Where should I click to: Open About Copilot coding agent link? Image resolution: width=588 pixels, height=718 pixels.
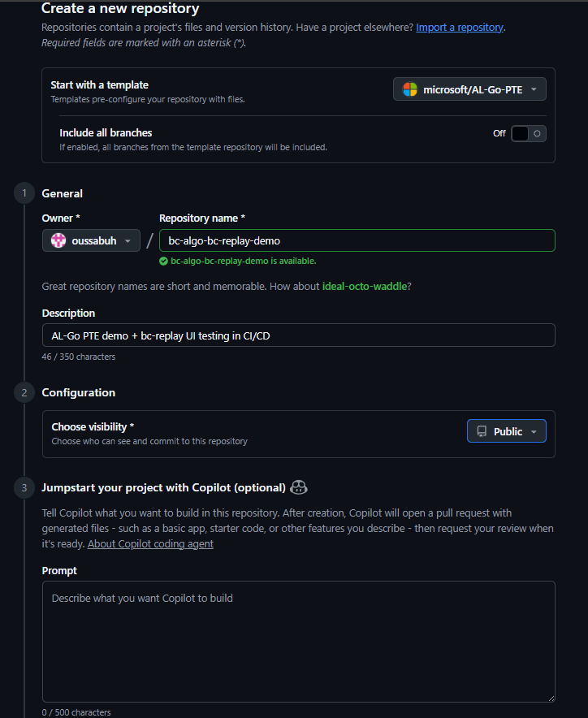[150, 544]
